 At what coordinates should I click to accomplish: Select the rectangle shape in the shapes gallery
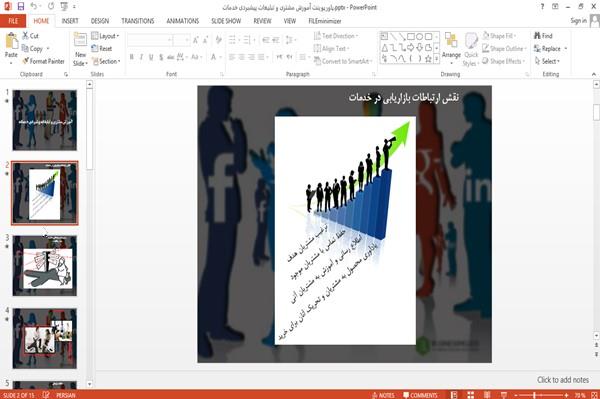click(411, 36)
